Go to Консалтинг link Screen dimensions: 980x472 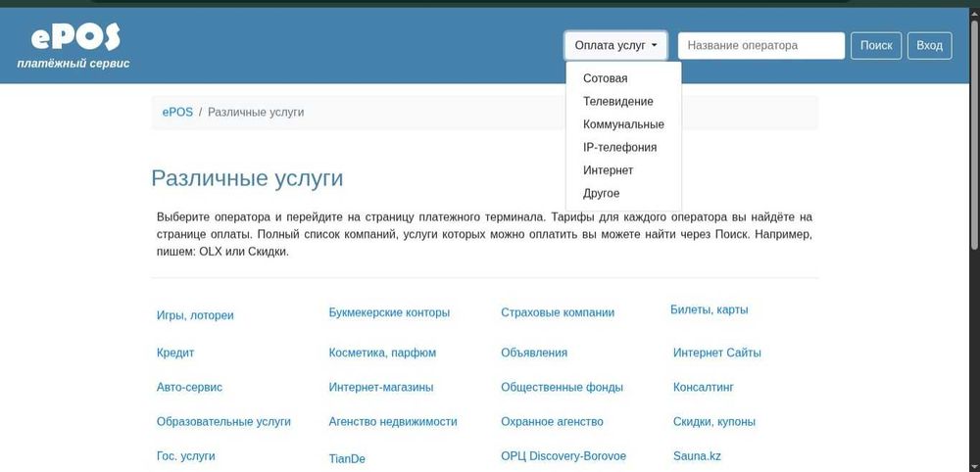point(703,387)
